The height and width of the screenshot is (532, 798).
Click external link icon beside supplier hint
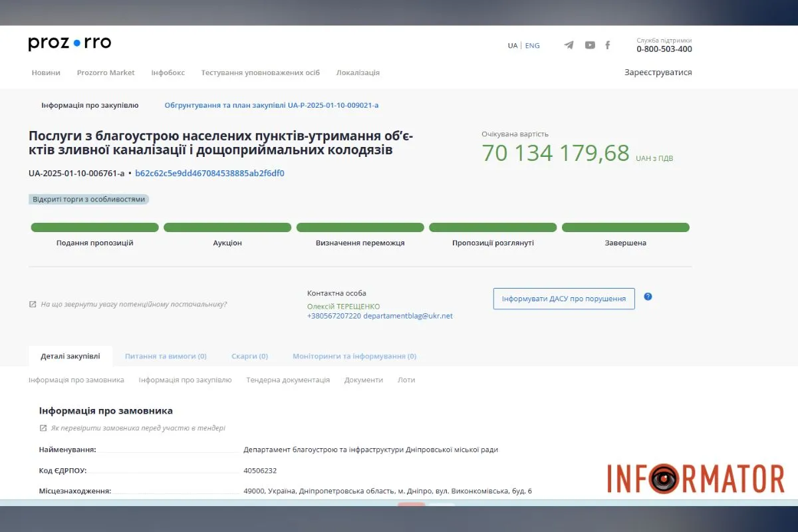point(33,305)
